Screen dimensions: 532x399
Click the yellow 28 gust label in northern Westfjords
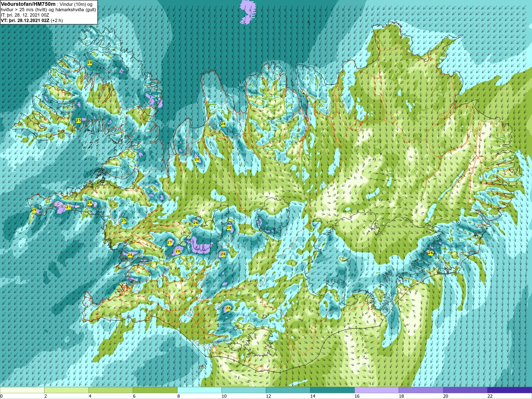(x=90, y=62)
